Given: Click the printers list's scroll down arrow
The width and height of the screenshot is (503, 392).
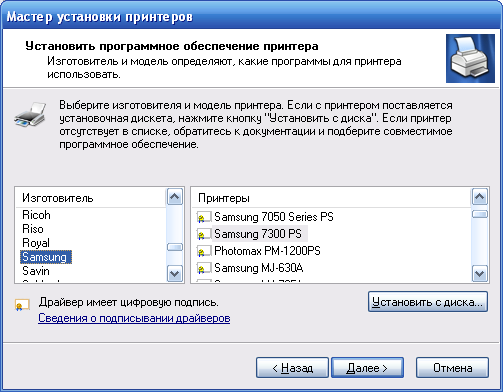Looking at the screenshot, I should [480, 274].
